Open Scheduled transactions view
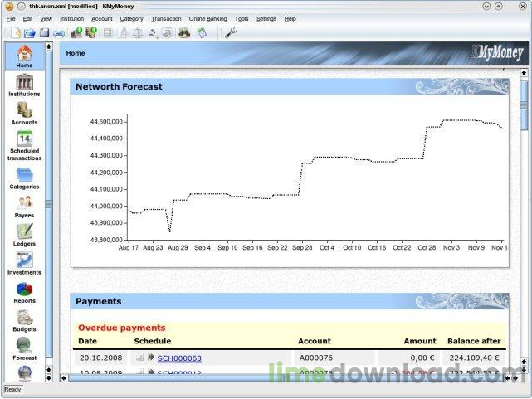The width and height of the screenshot is (532, 399). click(x=24, y=146)
